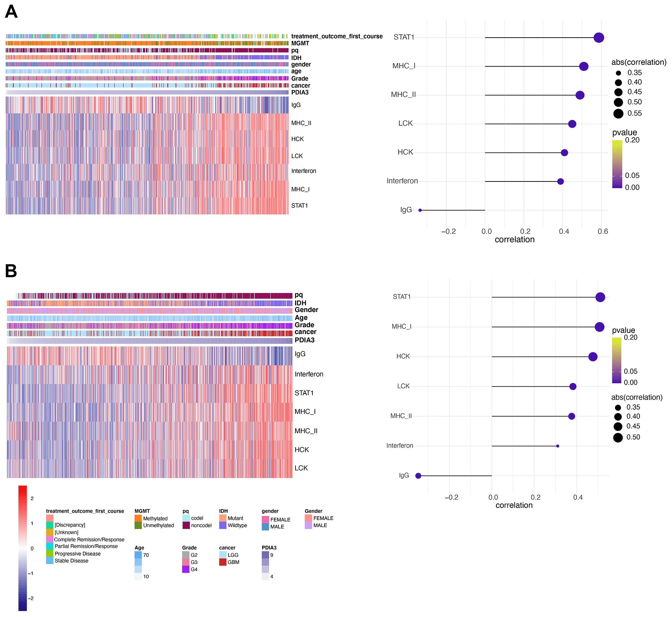Viewport: 672px width, 617px height.
Task: Click the IDH Mutant legend swatch
Action: click(223, 518)
